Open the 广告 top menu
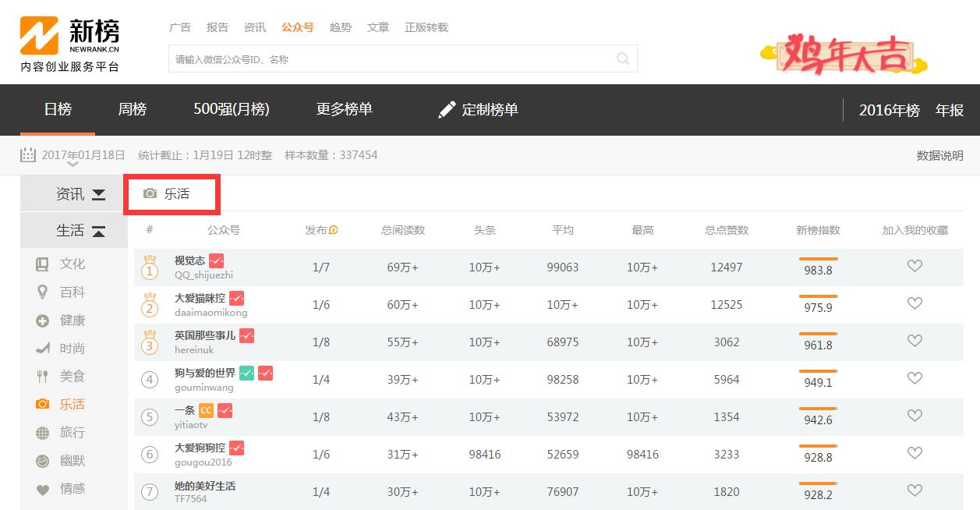This screenshot has width=980, height=510. pyautogui.click(x=180, y=27)
